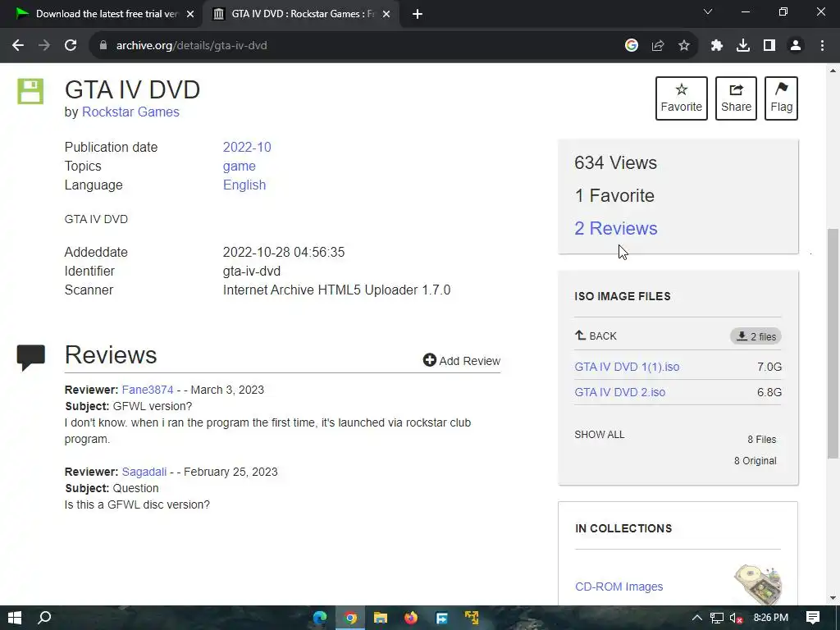Show hidden system tray icons

pyautogui.click(x=697, y=618)
